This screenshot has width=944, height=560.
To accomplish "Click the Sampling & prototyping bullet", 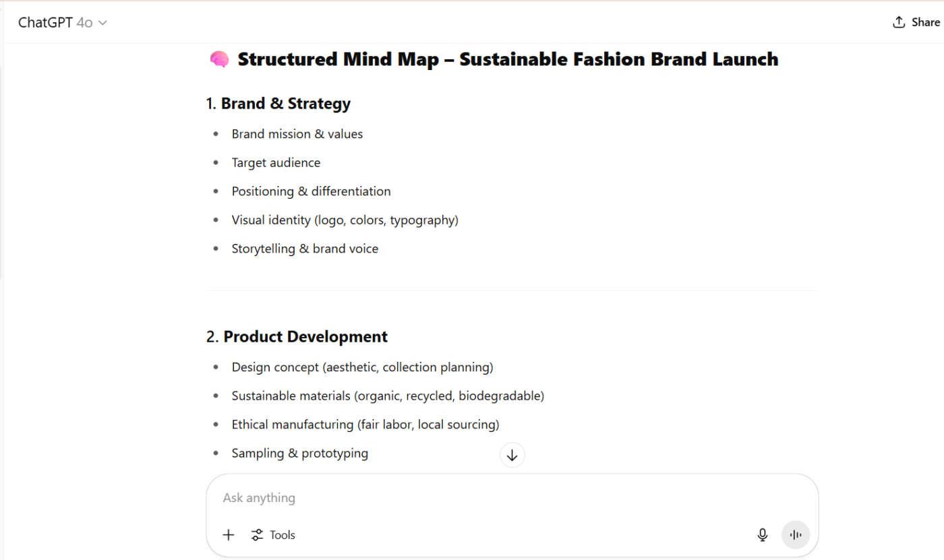I will point(299,454).
